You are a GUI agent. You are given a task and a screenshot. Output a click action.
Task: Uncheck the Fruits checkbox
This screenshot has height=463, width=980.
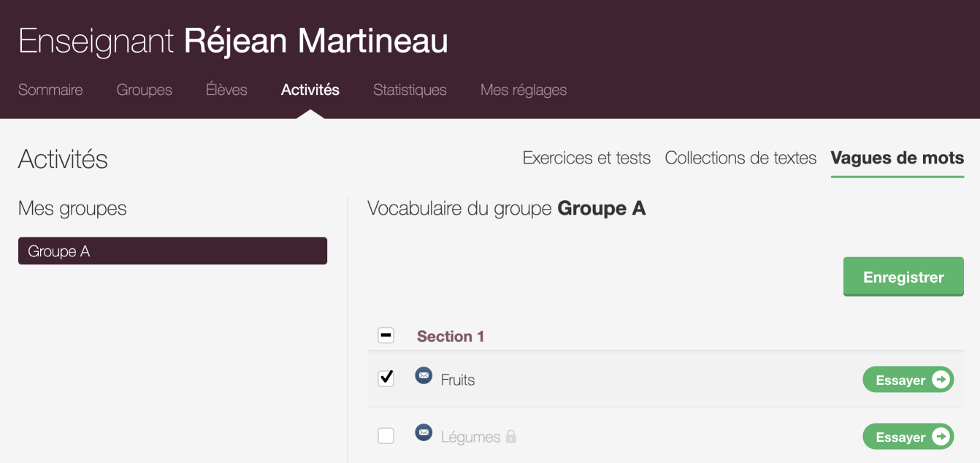(x=386, y=378)
